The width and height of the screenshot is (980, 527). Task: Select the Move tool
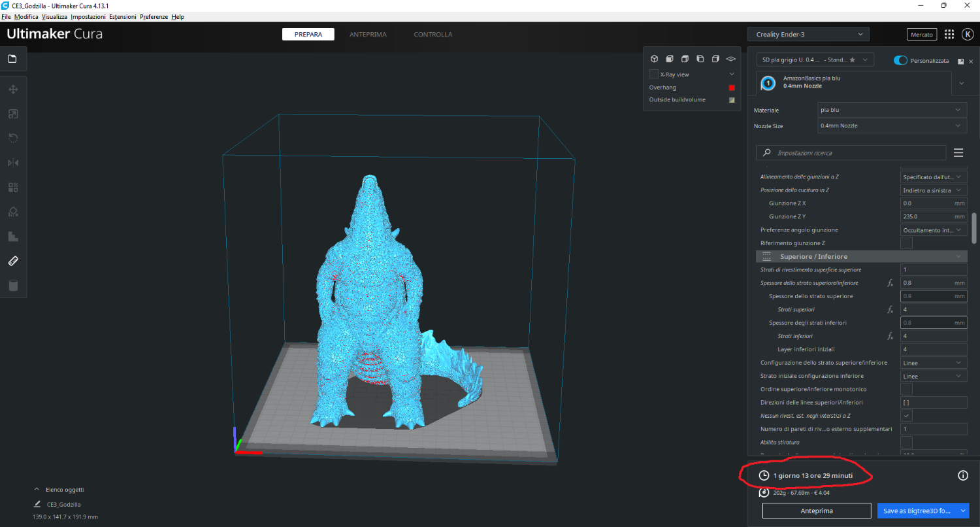[13, 89]
